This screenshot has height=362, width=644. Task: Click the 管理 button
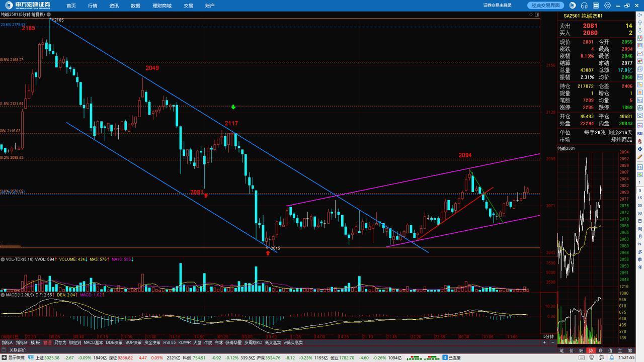coord(47,342)
